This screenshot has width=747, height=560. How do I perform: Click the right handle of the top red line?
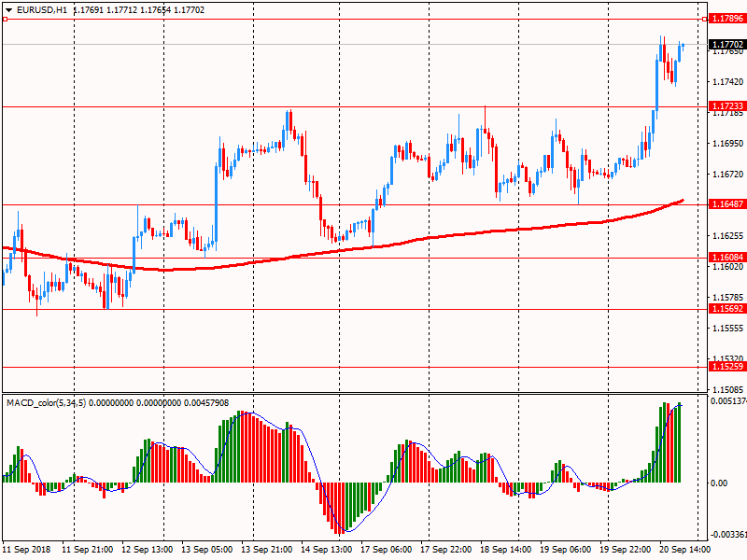point(704,19)
